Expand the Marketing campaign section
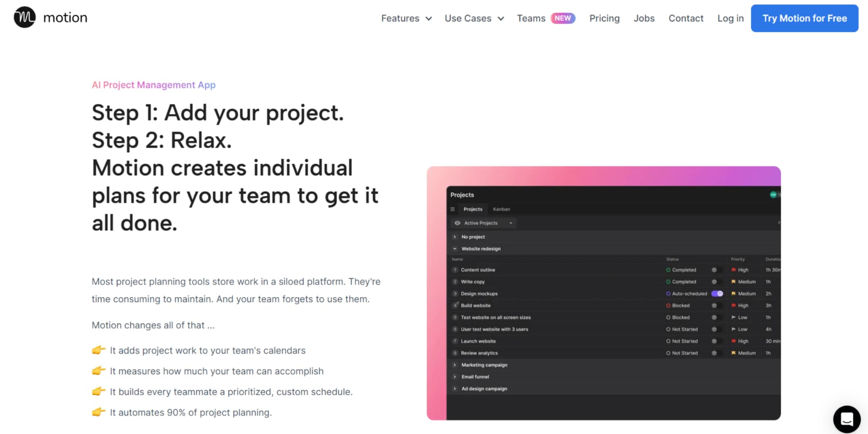 pos(454,365)
